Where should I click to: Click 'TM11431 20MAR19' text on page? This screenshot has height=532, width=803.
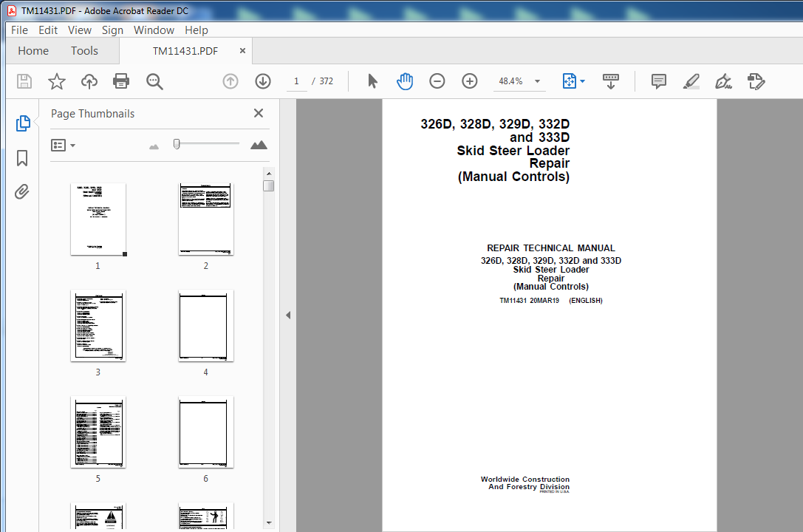(x=530, y=301)
